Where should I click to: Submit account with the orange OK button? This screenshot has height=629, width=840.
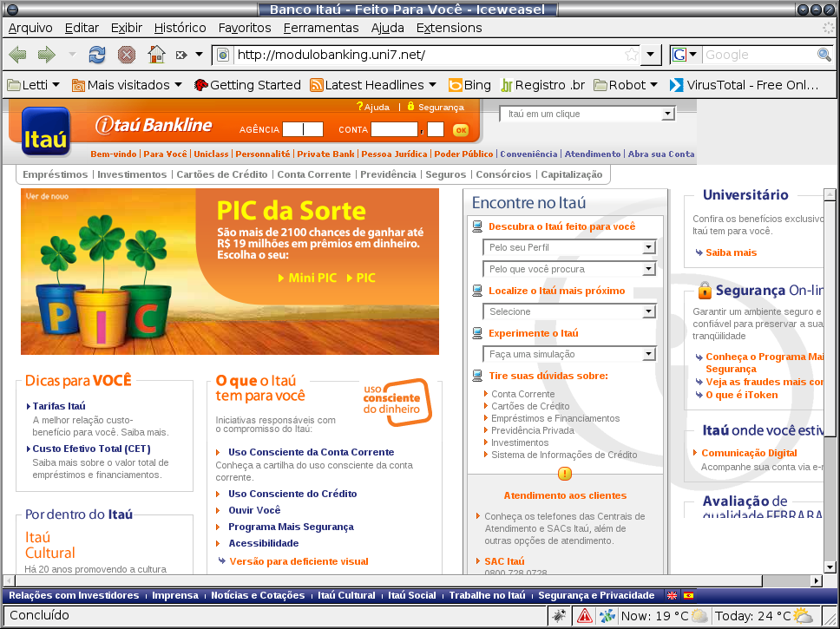click(x=460, y=129)
